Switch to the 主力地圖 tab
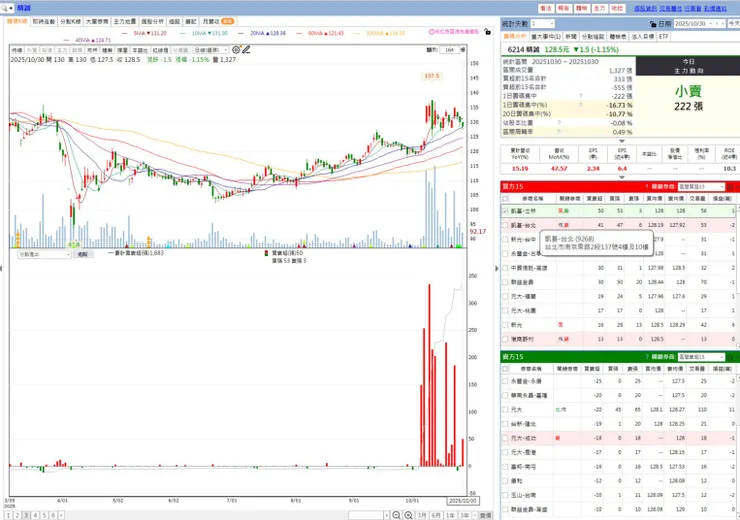The height and width of the screenshot is (520, 740). (x=125, y=22)
